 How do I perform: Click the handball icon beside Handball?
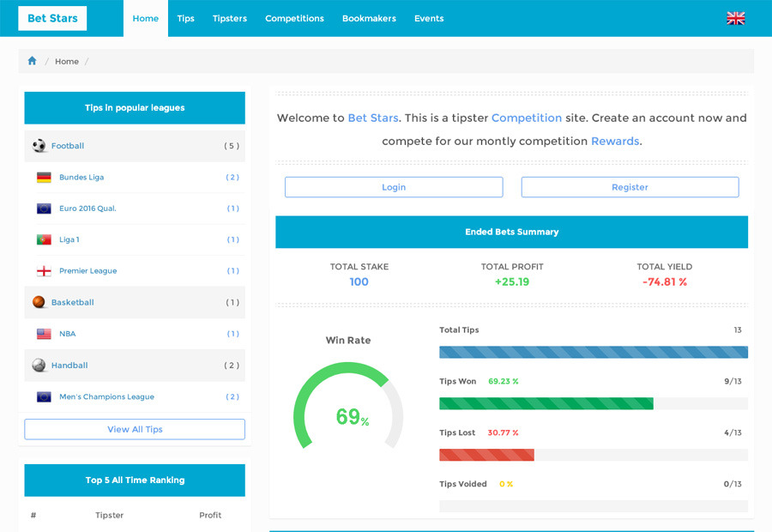click(39, 365)
